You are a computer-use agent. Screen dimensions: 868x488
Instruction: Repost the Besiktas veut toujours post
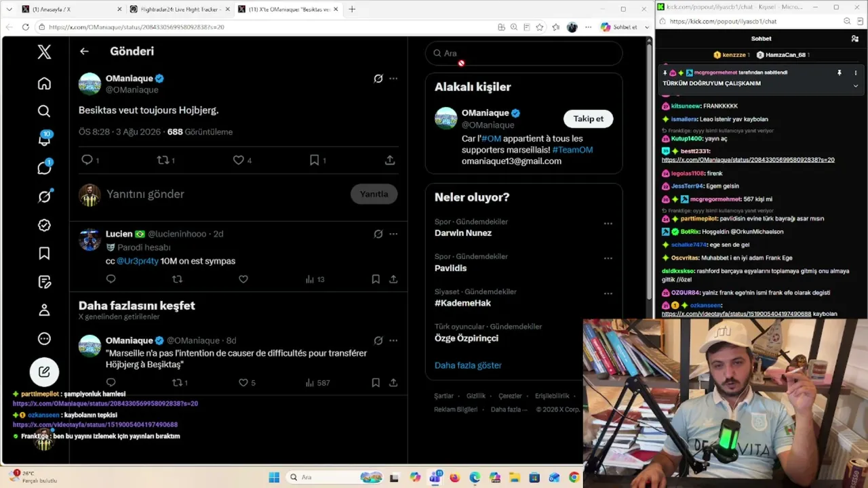163,160
